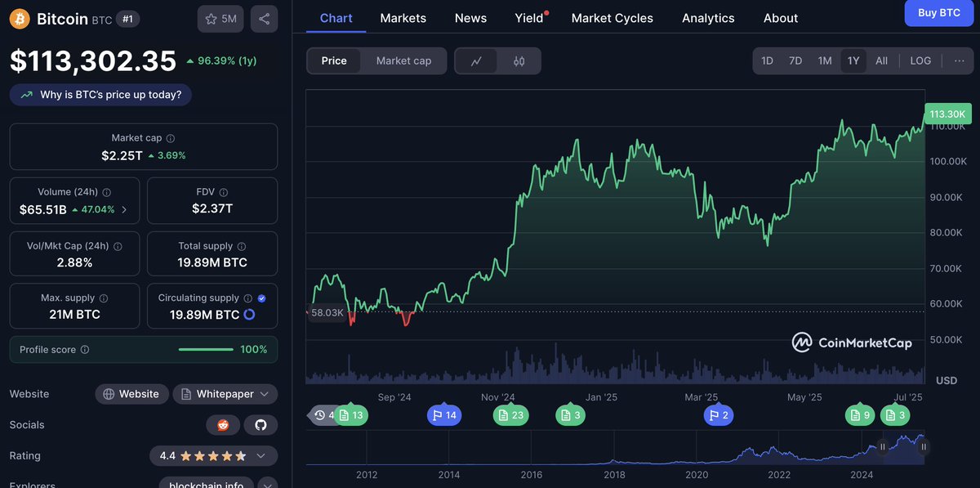
Task: Open Why is BTC's price up today
Action: click(100, 95)
